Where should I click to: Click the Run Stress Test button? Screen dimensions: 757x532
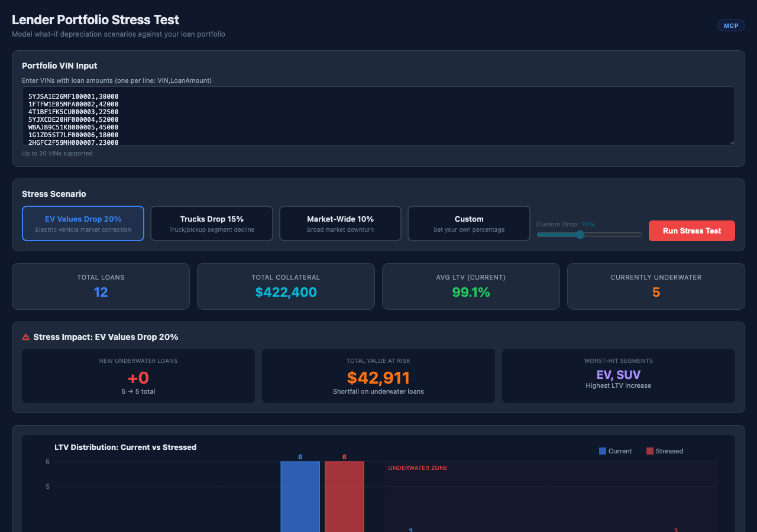tap(691, 231)
